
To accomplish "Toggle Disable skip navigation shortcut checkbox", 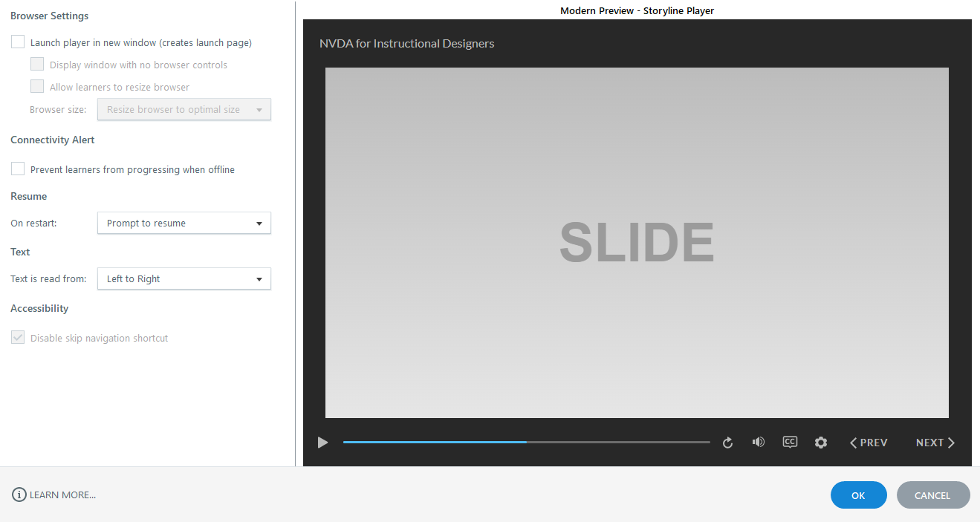I will tap(18, 338).
